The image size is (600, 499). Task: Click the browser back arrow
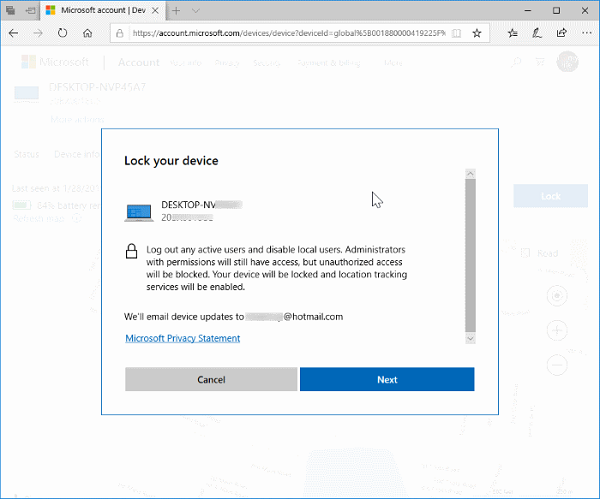pyautogui.click(x=12, y=33)
